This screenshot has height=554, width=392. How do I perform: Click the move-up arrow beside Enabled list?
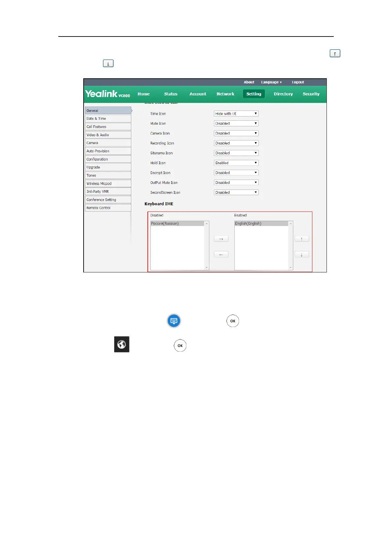(x=301, y=239)
